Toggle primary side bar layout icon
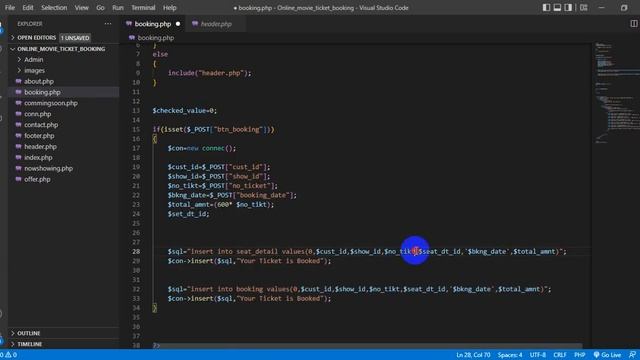The height and width of the screenshot is (360, 640). 546,8
